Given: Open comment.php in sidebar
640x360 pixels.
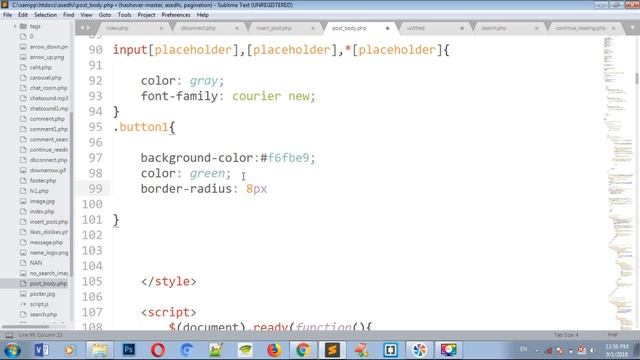Looking at the screenshot, I should point(47,119).
